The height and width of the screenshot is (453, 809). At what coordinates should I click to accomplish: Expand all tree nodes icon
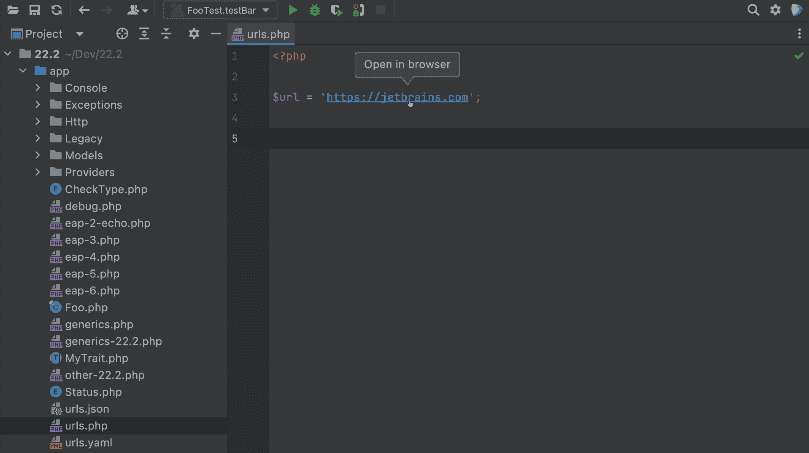[144, 34]
